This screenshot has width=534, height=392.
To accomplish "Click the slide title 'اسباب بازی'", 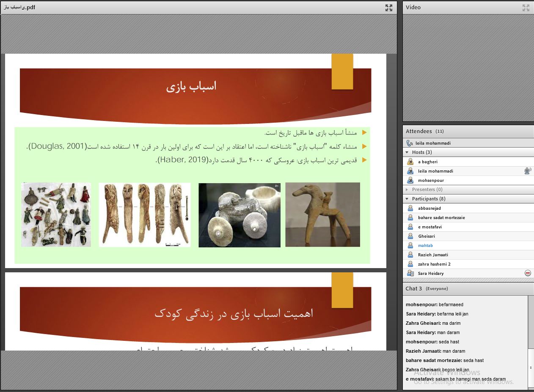I will coord(191,86).
